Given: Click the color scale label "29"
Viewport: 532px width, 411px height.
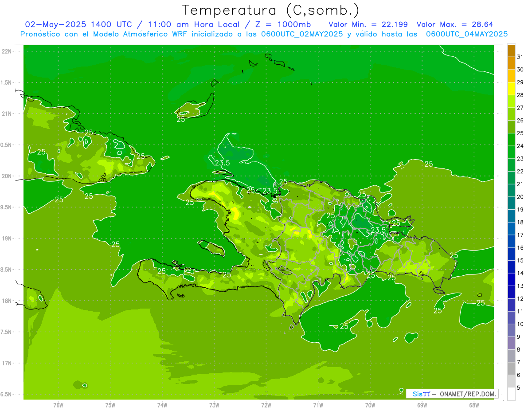Looking at the screenshot, I should [x=520, y=82].
